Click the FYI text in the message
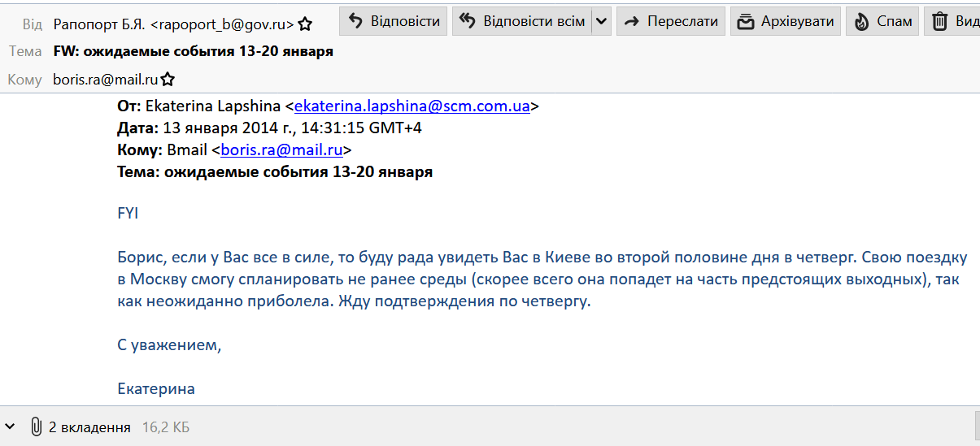The width and height of the screenshot is (980, 446). click(x=128, y=213)
